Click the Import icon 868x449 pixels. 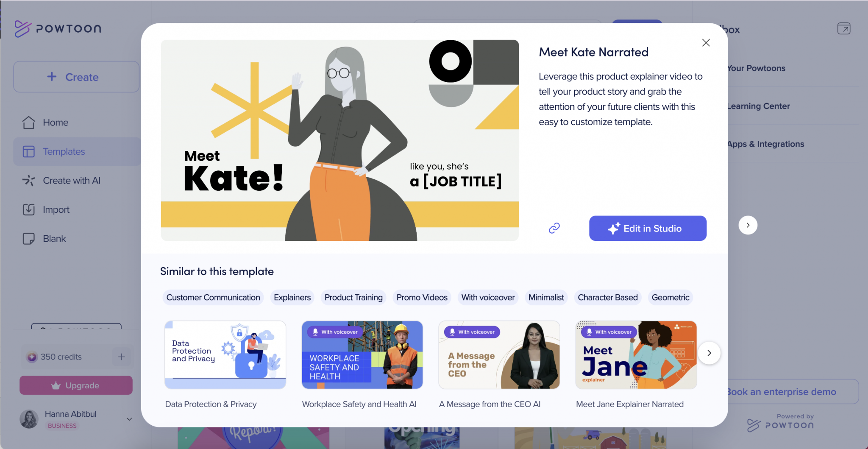coord(28,209)
